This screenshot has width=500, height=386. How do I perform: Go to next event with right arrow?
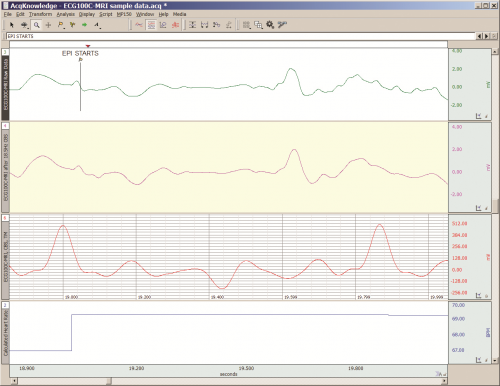pyautogui.click(x=486, y=36)
